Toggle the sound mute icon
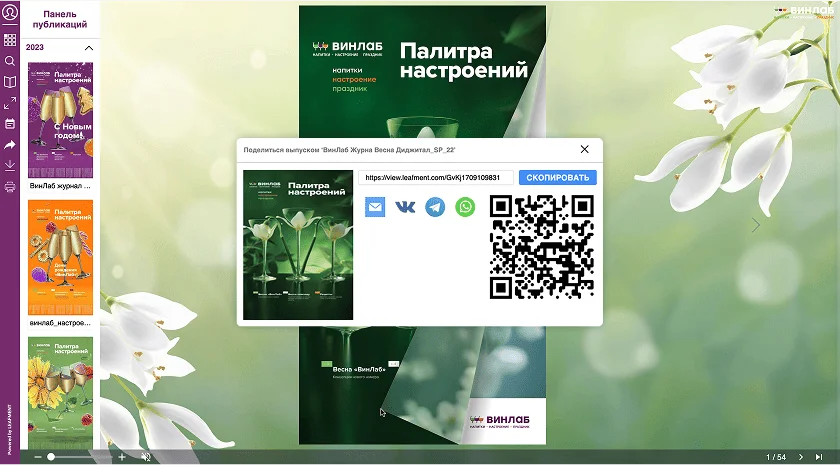This screenshot has height=465, width=840. (x=146, y=457)
